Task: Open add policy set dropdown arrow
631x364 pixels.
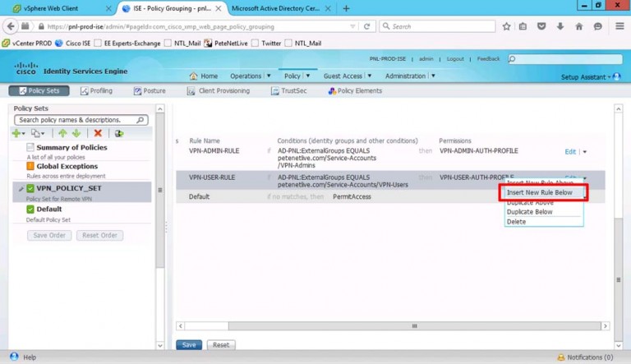Action: [x=23, y=134]
